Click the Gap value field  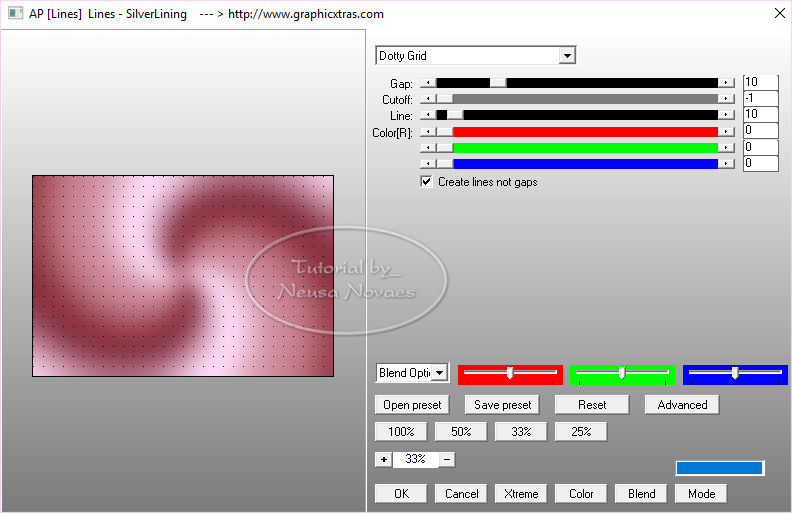pyautogui.click(x=760, y=82)
